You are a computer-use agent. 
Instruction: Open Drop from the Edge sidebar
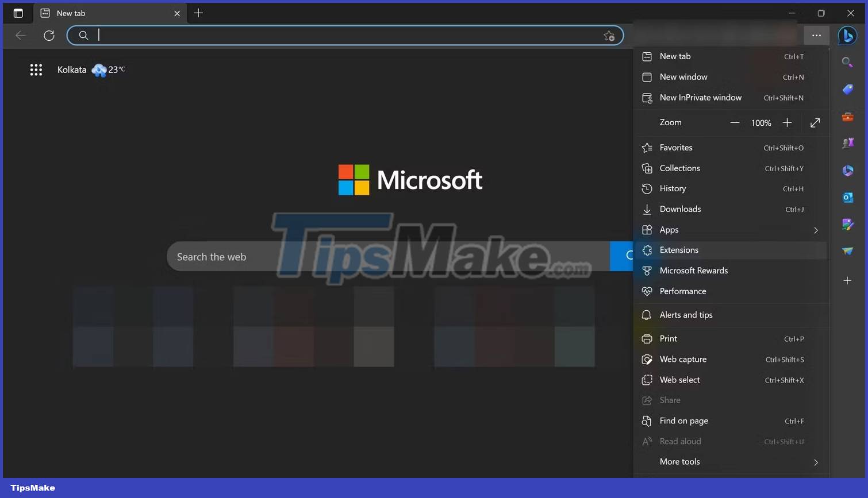pos(848,251)
